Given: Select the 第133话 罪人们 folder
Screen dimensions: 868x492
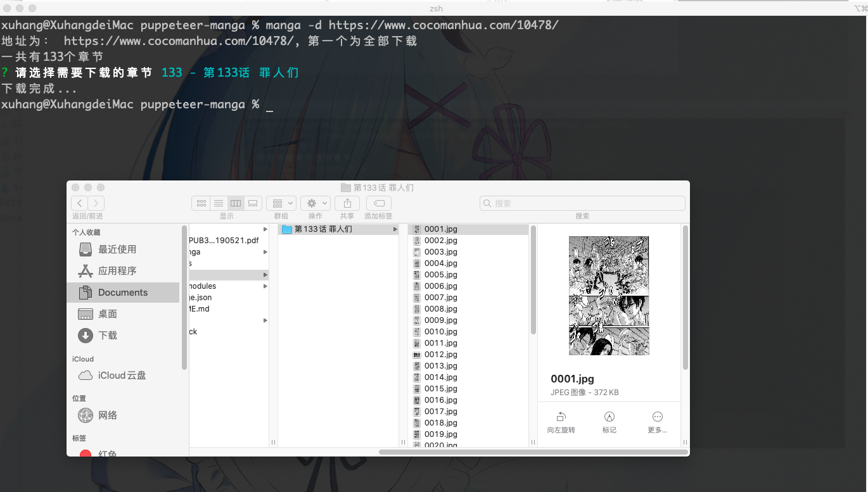Looking at the screenshot, I should pos(338,229).
